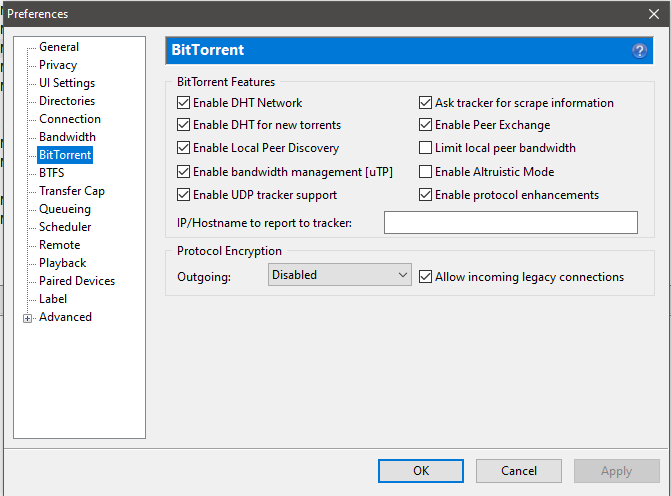Close the Preferences window
671x496 pixels.
[653, 14]
